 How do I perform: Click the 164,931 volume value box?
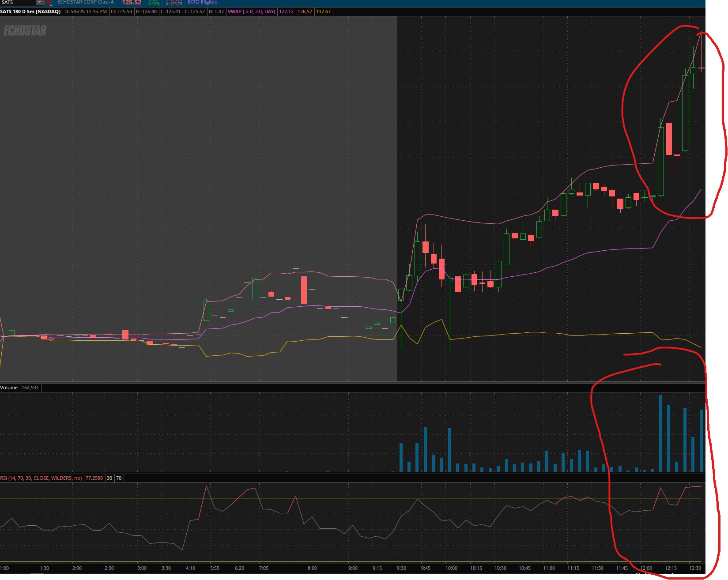(30, 388)
